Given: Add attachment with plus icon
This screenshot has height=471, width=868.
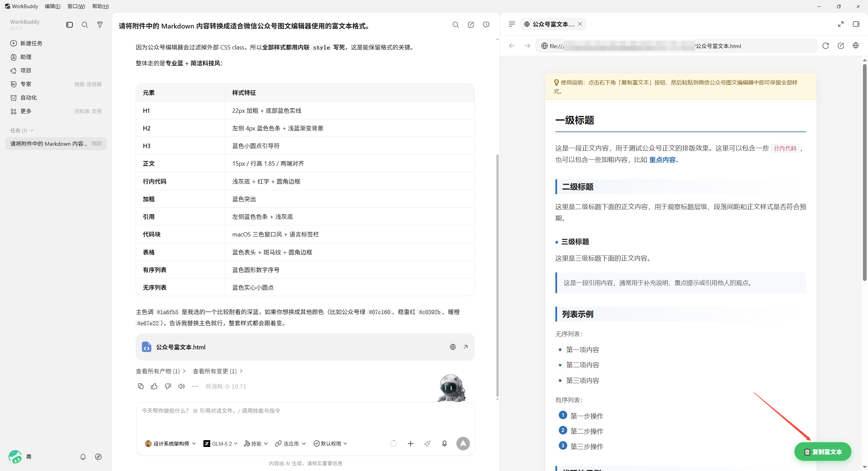Looking at the screenshot, I should [x=411, y=444].
